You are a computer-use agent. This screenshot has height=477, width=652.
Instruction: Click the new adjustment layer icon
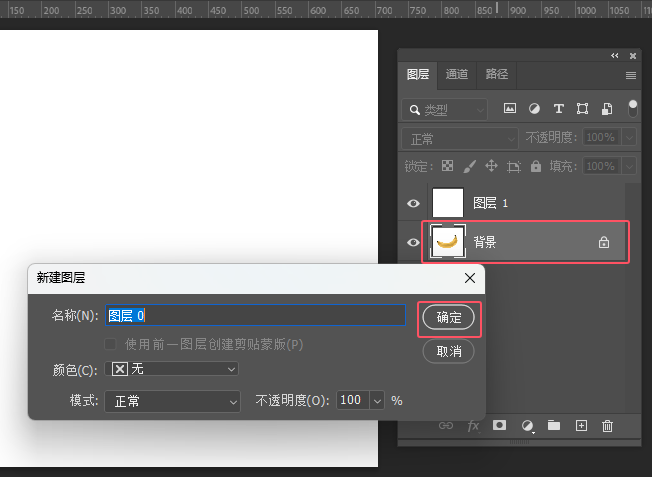527,426
